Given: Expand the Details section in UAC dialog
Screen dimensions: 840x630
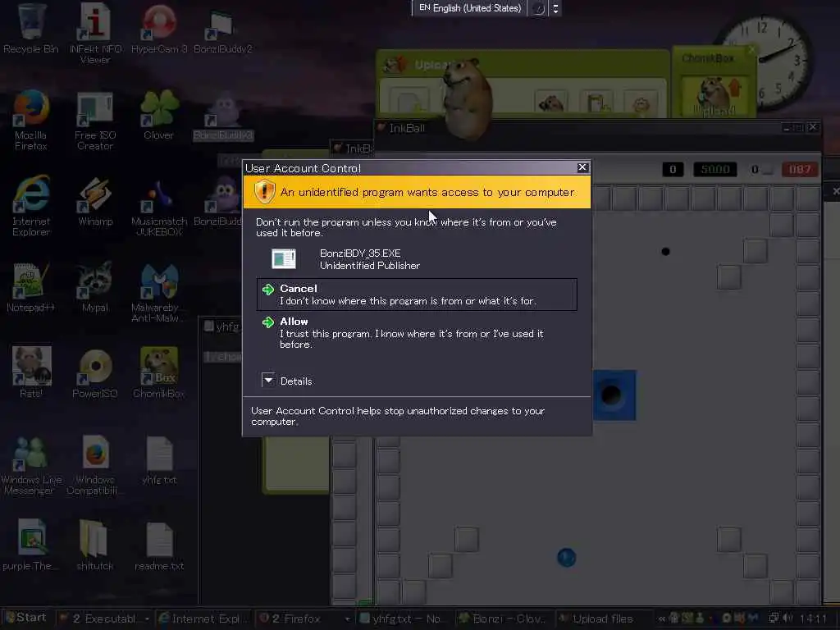Looking at the screenshot, I should coord(286,381).
